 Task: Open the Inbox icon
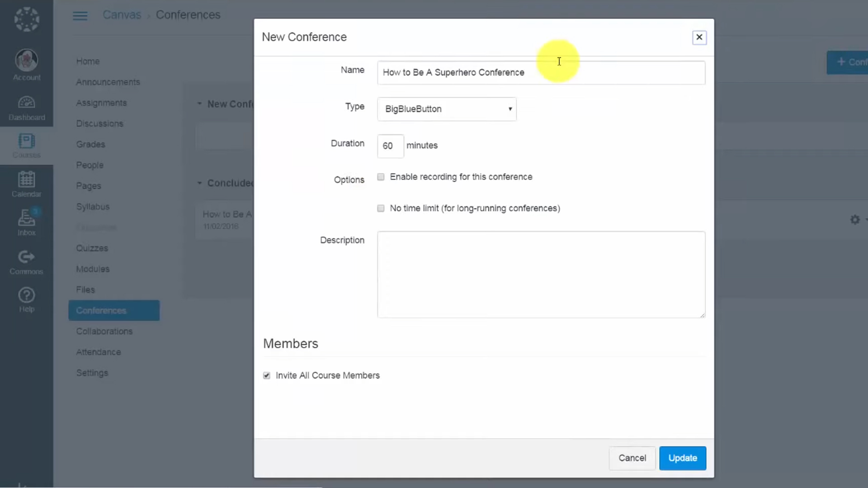(26, 219)
